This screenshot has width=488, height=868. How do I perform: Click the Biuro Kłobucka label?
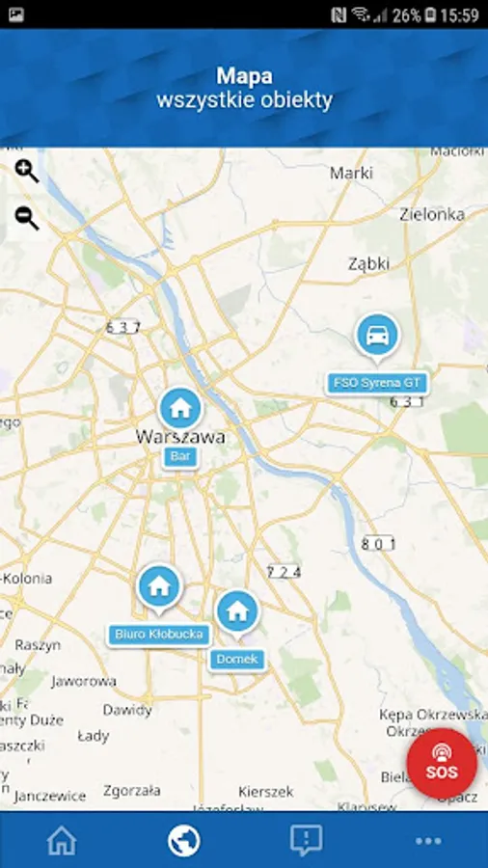pyautogui.click(x=159, y=635)
